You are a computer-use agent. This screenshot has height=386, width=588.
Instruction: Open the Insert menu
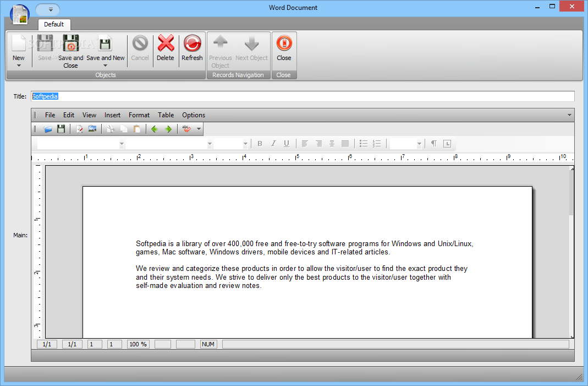(x=113, y=115)
